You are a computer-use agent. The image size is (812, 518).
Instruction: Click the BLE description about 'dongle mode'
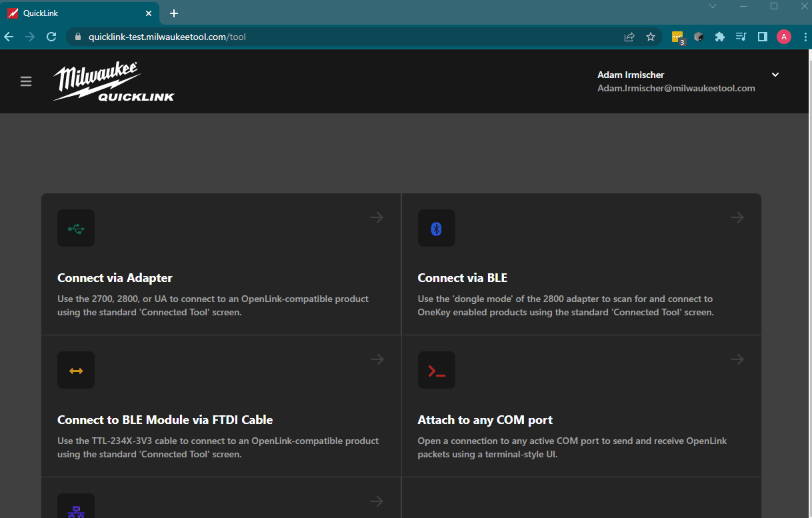pyautogui.click(x=566, y=305)
